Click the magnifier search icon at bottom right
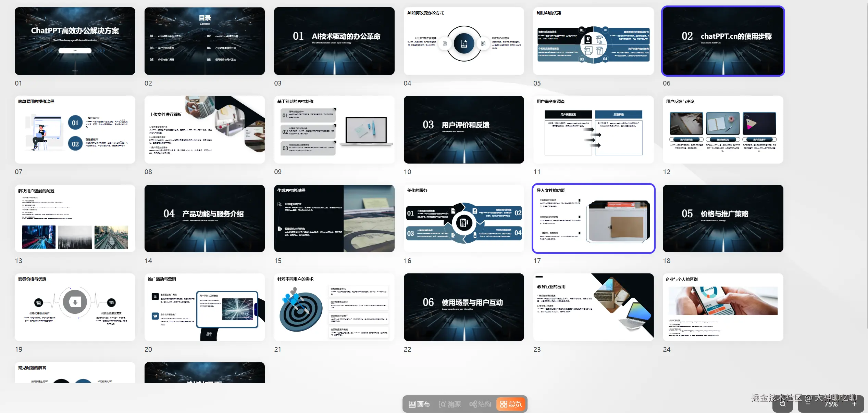This screenshot has height=413, width=868. coord(783,404)
